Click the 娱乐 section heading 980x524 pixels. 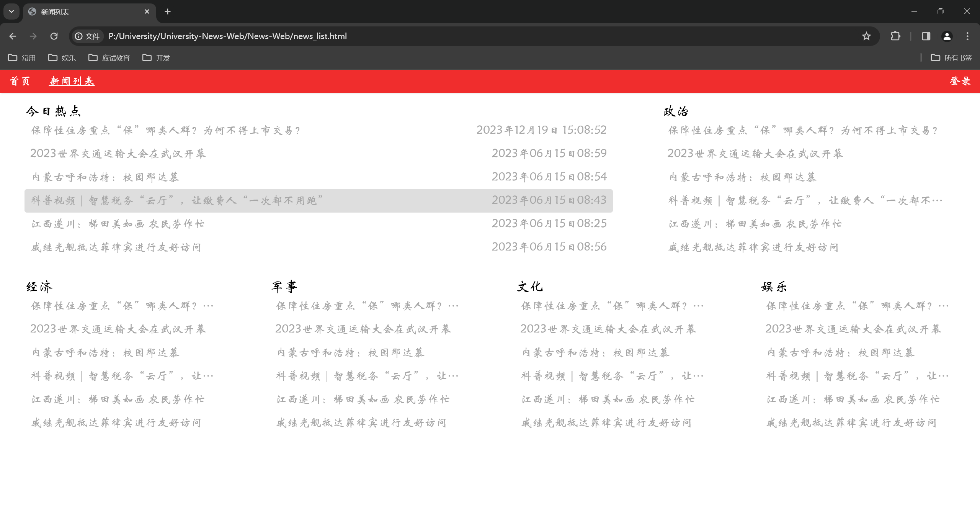coord(774,287)
